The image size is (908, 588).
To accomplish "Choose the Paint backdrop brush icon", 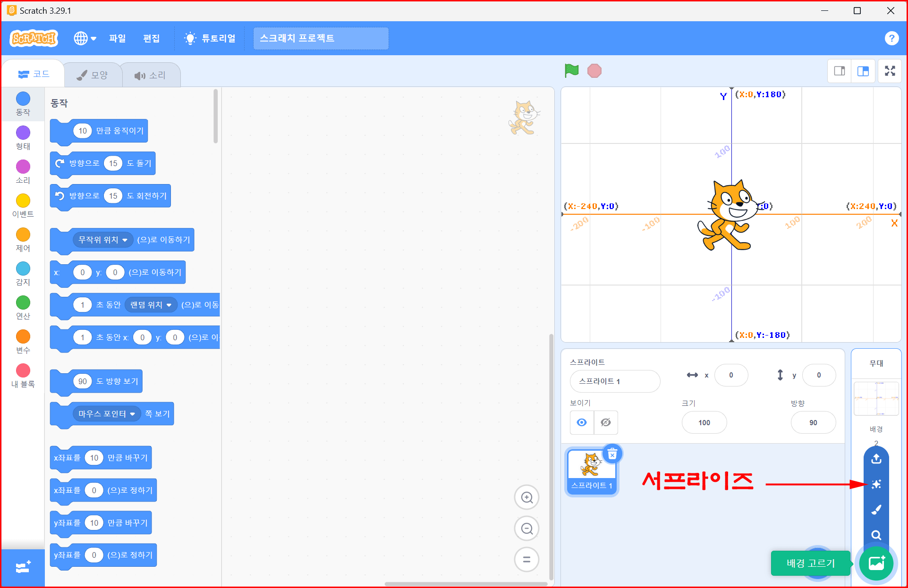I will point(876,510).
